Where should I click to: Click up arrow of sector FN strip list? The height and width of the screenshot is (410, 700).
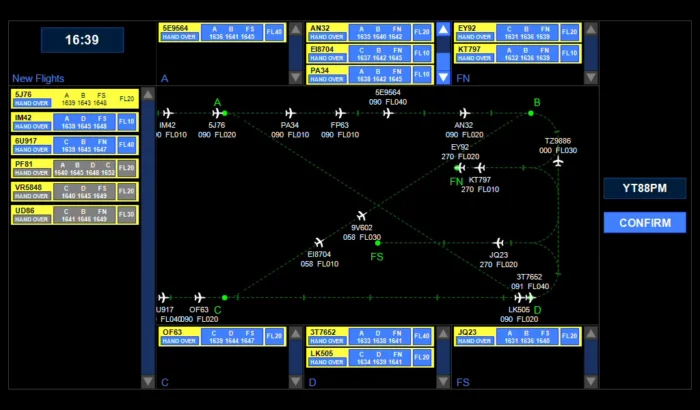591,29
